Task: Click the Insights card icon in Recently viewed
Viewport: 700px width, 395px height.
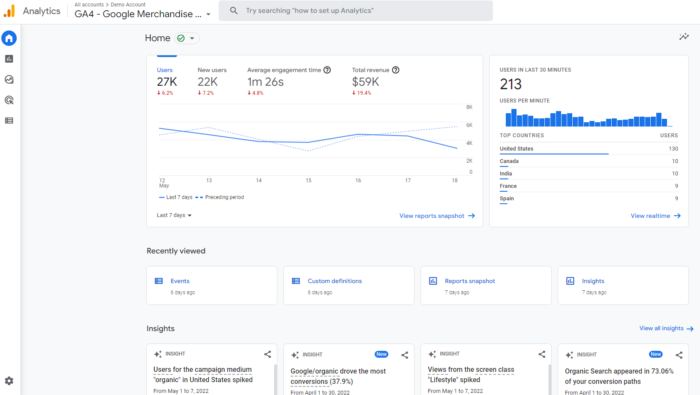Action: pos(570,281)
